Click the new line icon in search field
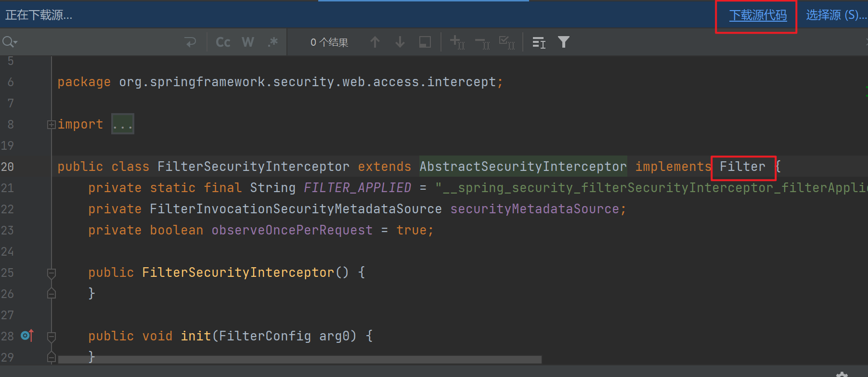Screen dimensions: 868x377 pyautogui.click(x=191, y=42)
